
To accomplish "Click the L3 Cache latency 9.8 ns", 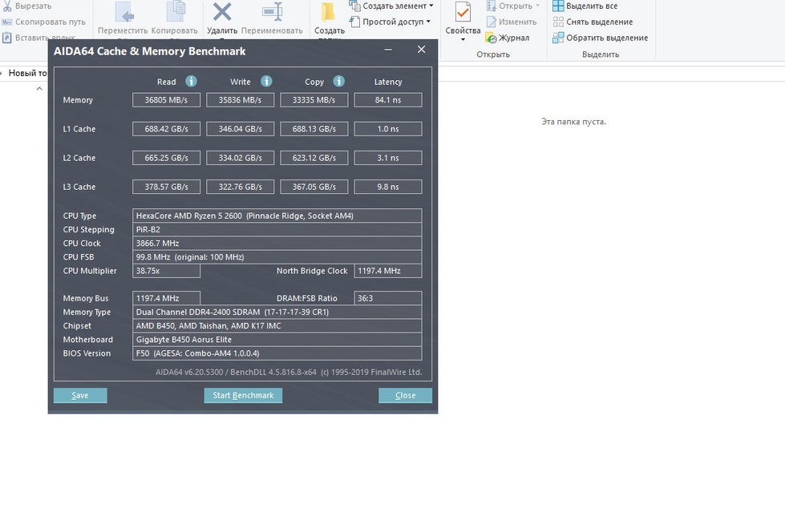I will tap(388, 187).
